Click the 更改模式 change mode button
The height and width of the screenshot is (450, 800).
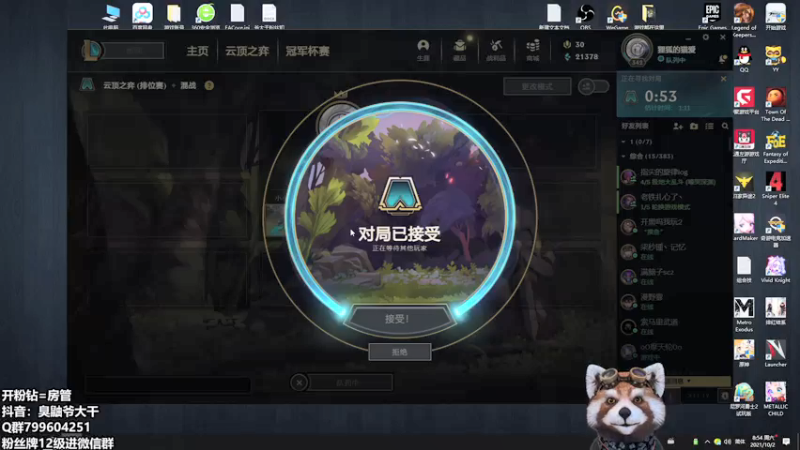click(x=537, y=86)
